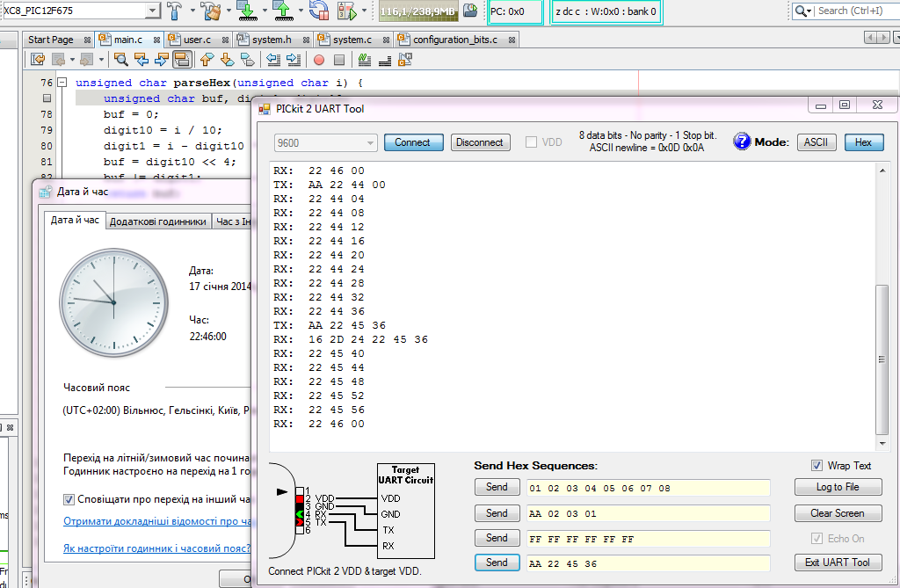
Task: Open the XC8_PIC12F675 configuration dropdown
Action: (152, 11)
